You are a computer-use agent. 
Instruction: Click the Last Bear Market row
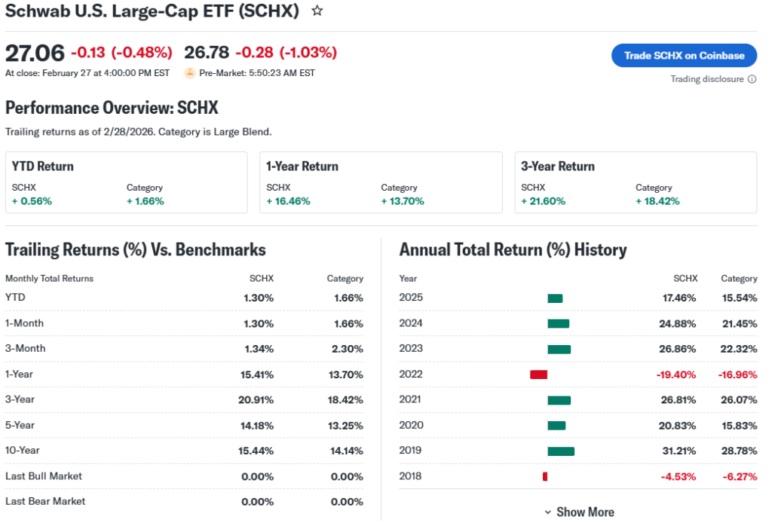tap(184, 502)
